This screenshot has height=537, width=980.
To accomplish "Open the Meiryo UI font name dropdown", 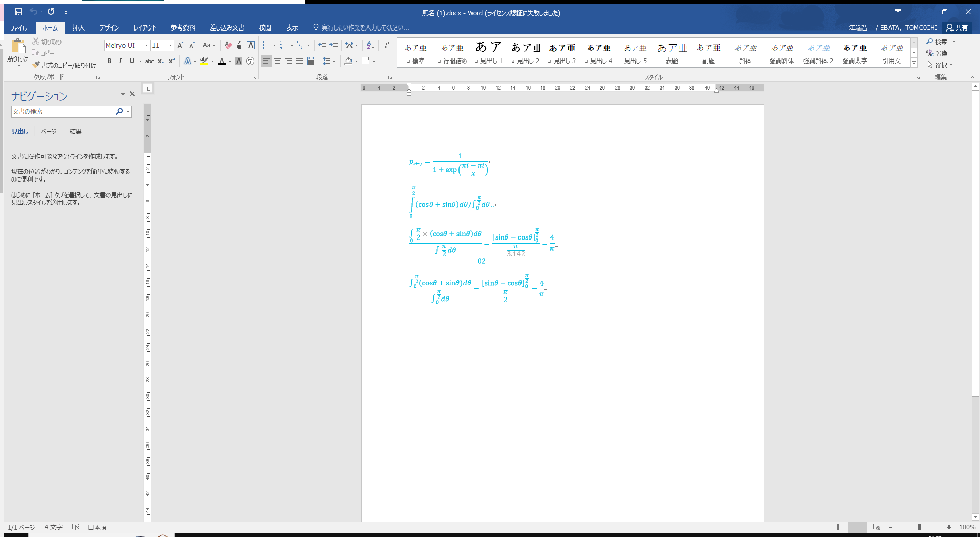I will click(146, 46).
